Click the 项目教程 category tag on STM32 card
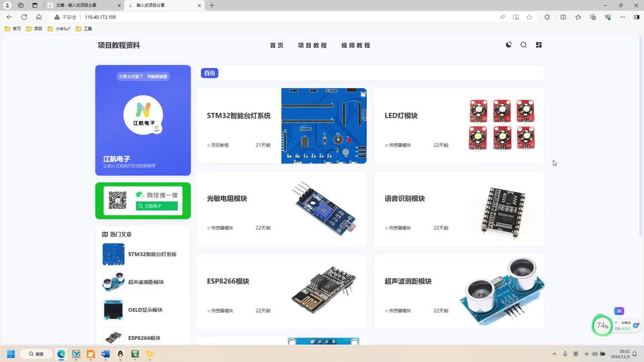Viewport: 644px width, 362px height. [x=218, y=145]
